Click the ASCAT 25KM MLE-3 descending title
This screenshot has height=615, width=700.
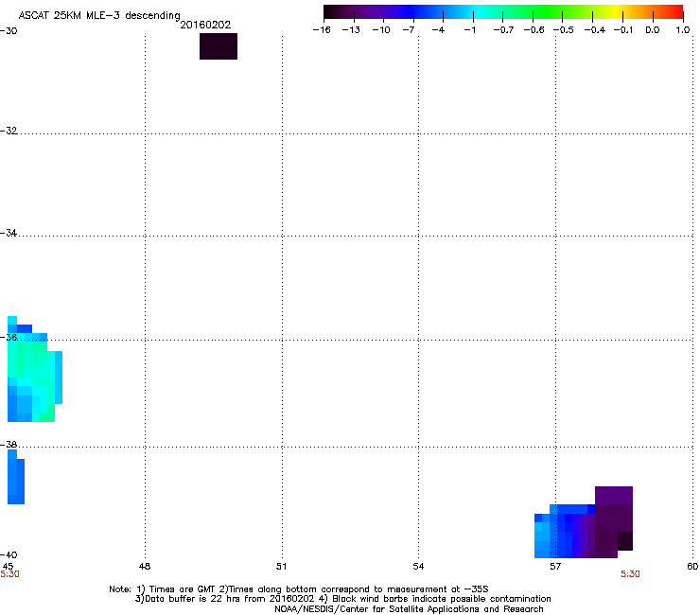(x=99, y=16)
